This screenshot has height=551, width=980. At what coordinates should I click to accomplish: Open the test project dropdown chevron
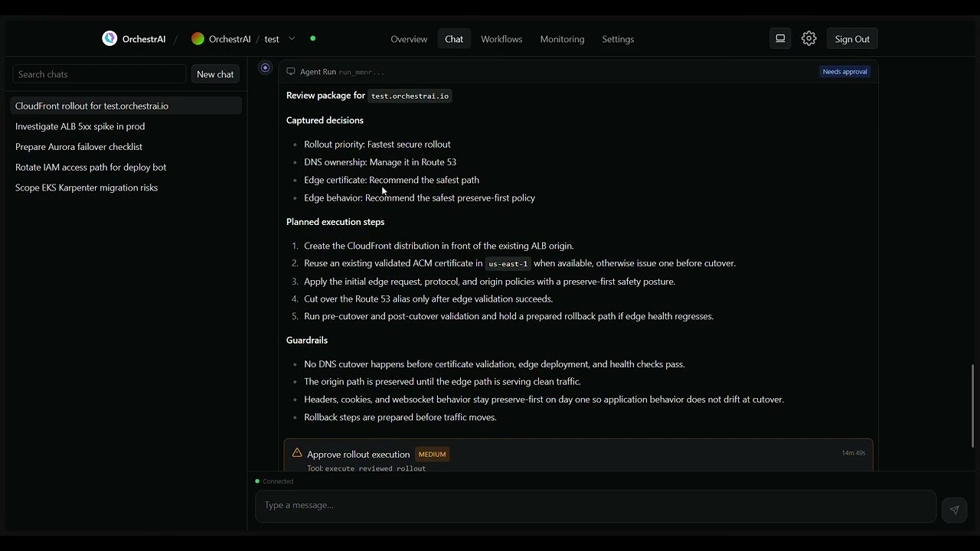[x=292, y=39]
